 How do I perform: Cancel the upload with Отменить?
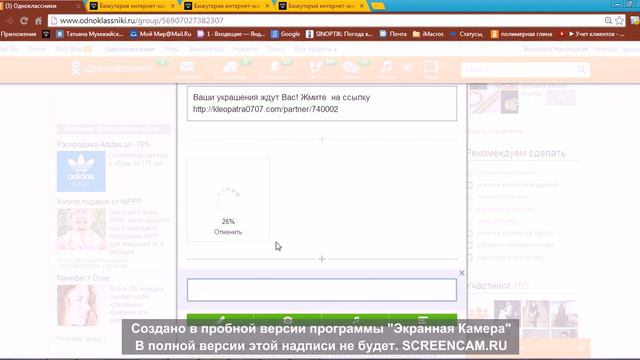point(228,232)
